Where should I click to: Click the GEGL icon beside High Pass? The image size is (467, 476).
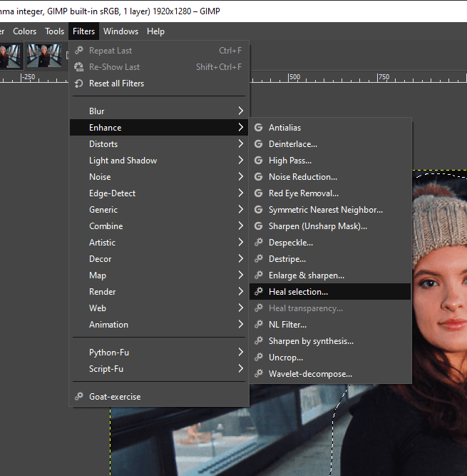258,161
